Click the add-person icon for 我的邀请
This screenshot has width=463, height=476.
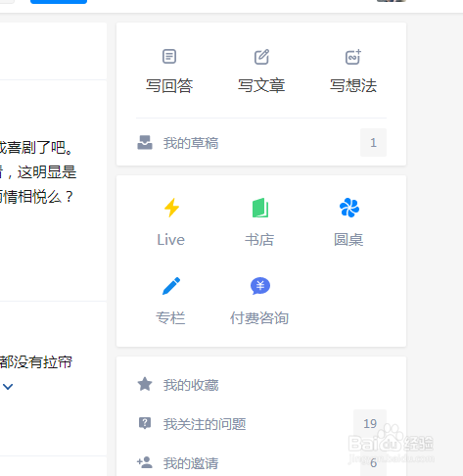tap(145, 462)
